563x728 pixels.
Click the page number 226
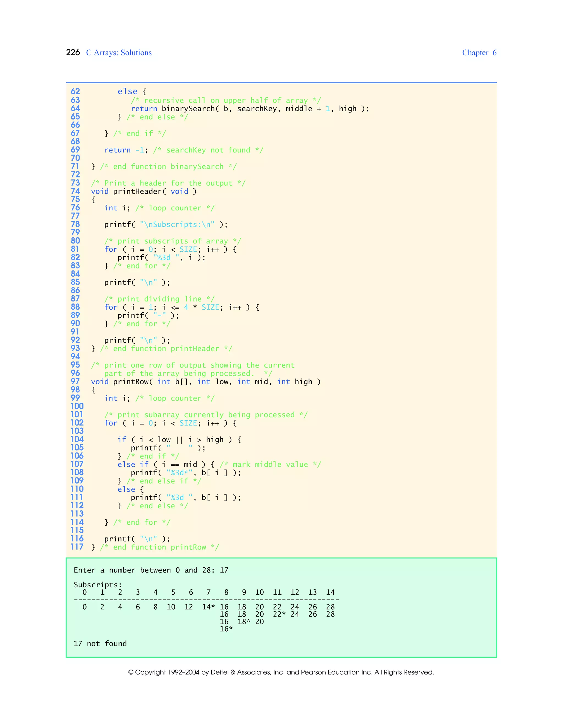point(73,53)
